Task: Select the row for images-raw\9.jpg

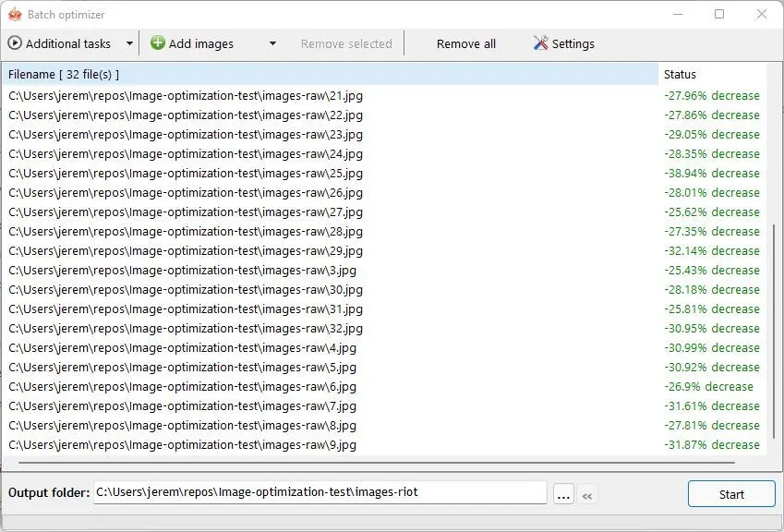Action: [x=383, y=445]
